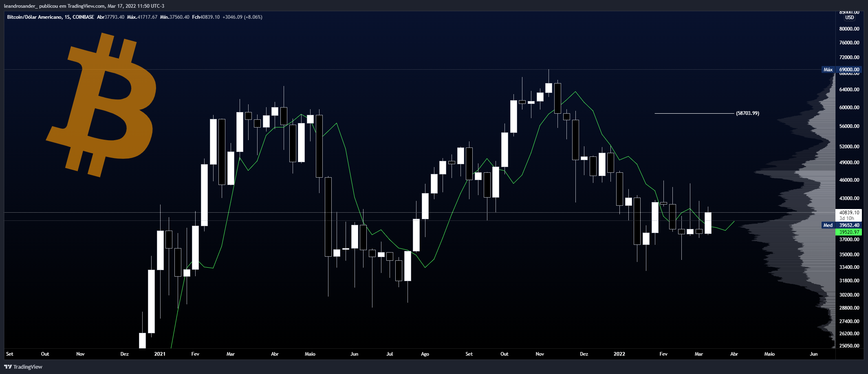Click the +3046.09 (+8.06%) change value
Image resolution: width=868 pixels, height=374 pixels.
242,17
